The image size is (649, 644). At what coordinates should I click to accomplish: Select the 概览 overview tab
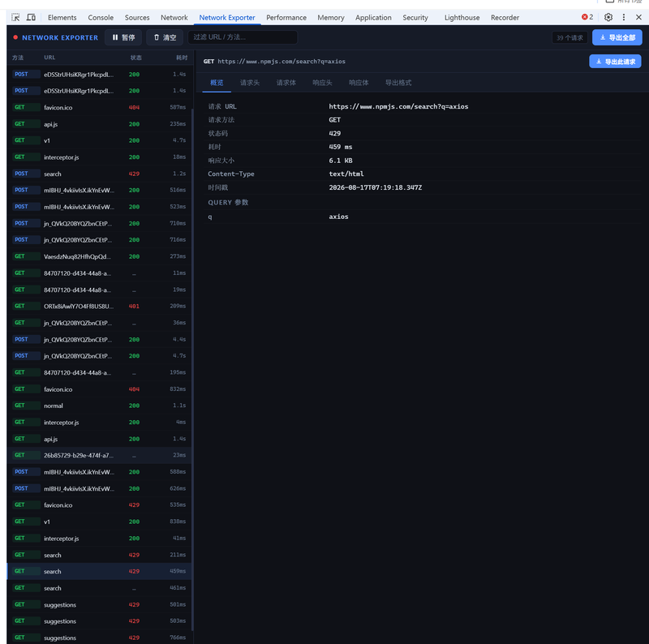click(x=217, y=83)
